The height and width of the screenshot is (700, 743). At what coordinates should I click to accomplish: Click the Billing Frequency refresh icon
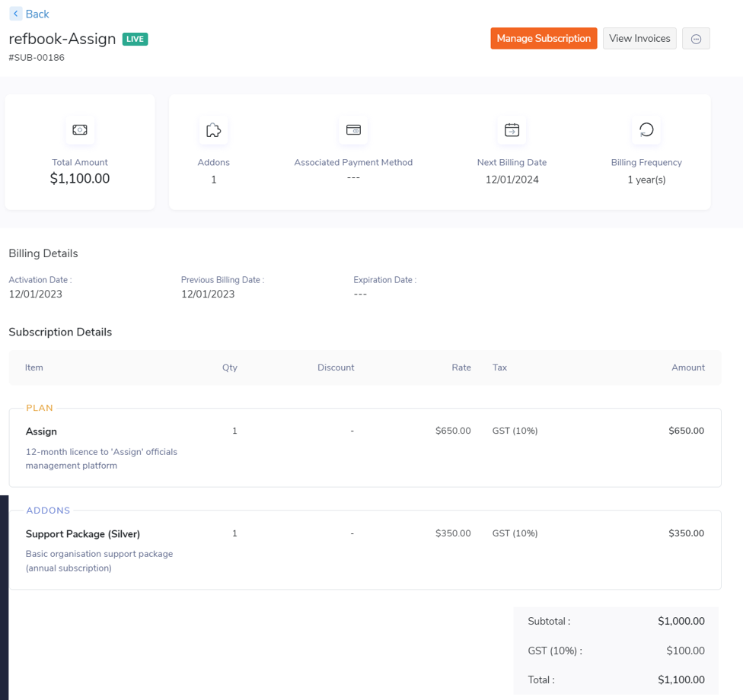(646, 130)
